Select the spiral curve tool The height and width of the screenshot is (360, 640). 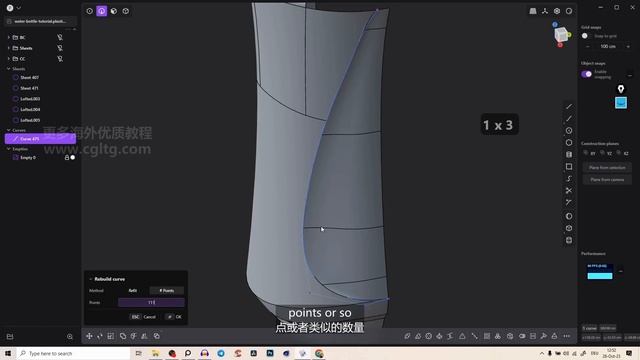point(569,178)
